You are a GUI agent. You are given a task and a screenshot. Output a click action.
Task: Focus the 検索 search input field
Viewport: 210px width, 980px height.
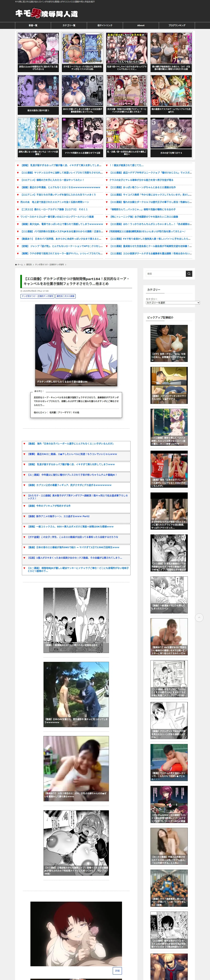coord(166,274)
